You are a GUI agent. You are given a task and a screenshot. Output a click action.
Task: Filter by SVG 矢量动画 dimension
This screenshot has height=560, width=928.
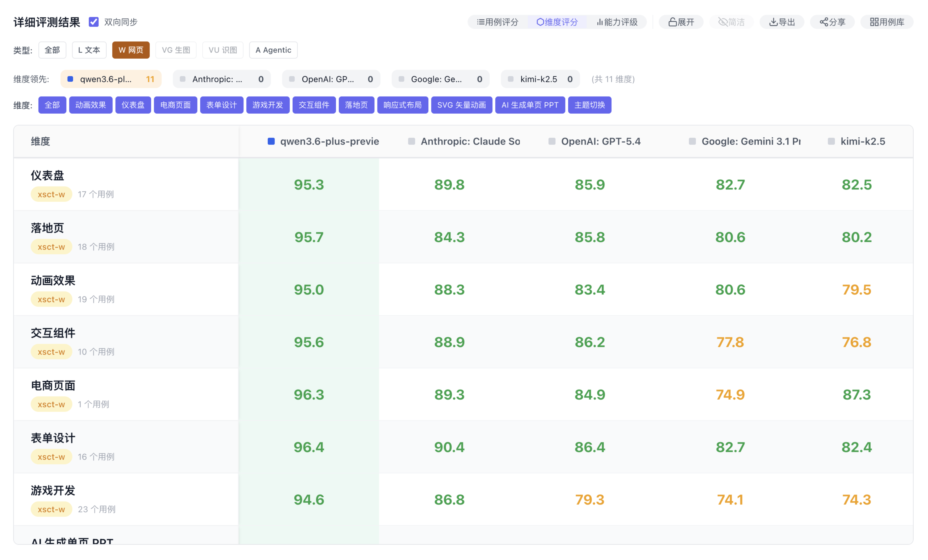coord(461,105)
